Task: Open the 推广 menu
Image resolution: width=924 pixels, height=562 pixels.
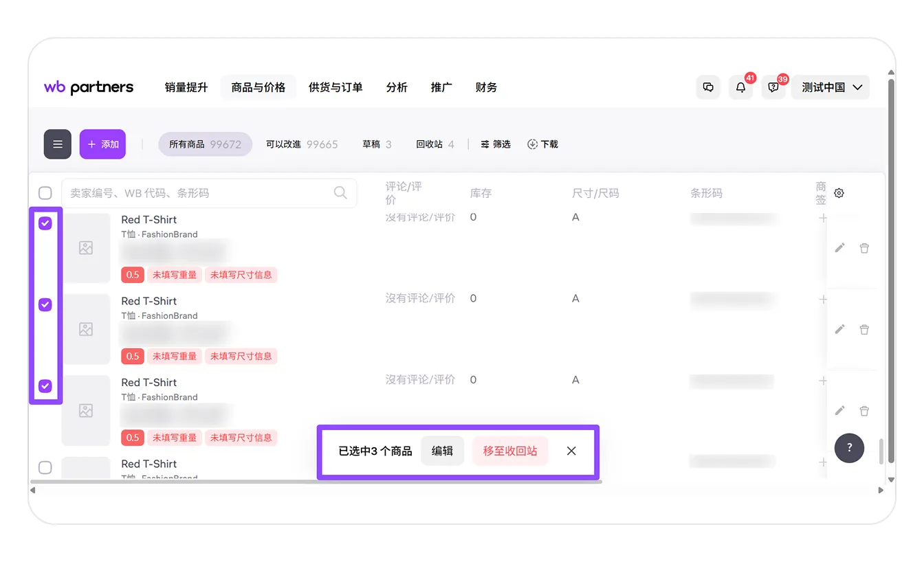Action: pyautogui.click(x=441, y=87)
